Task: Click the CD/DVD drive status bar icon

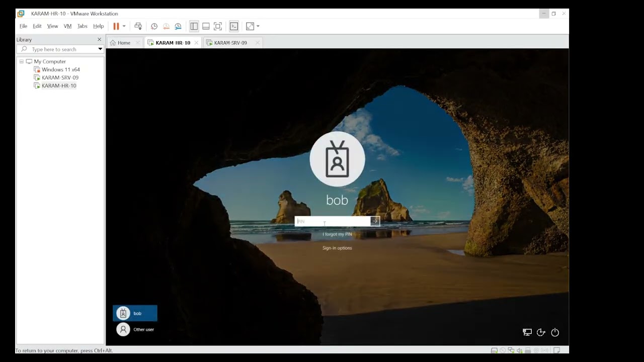Action: tap(503, 350)
